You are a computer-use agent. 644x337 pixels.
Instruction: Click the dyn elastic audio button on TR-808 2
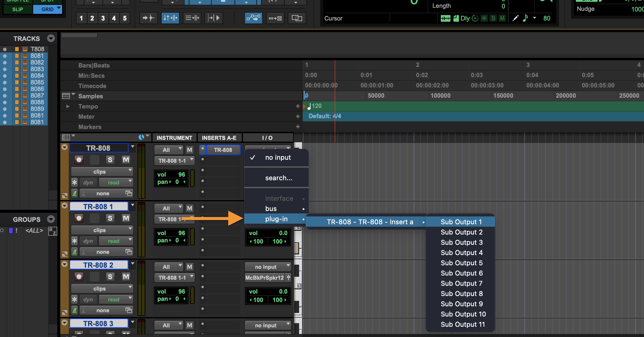(x=88, y=299)
